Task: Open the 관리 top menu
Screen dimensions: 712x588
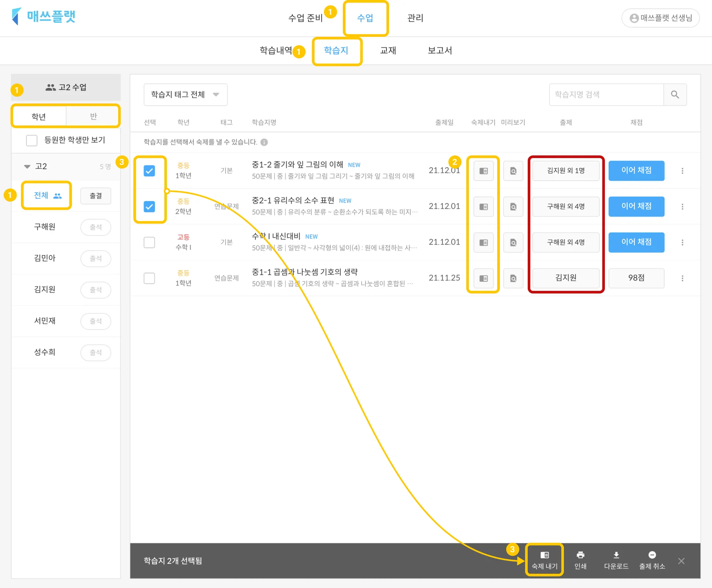Action: 415,18
